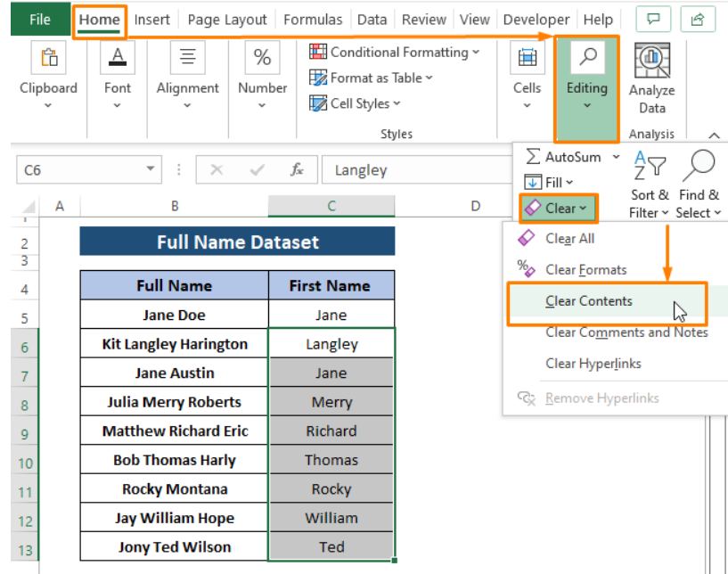Click the Share icon in the top corner

[x=699, y=19]
